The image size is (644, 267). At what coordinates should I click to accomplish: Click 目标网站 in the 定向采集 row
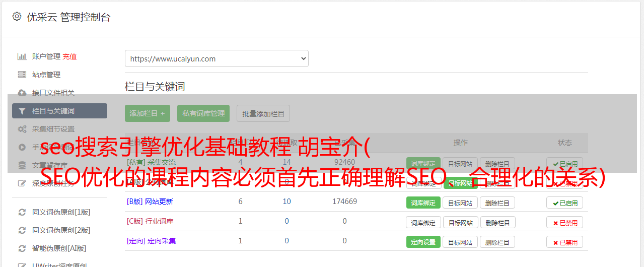461,242
